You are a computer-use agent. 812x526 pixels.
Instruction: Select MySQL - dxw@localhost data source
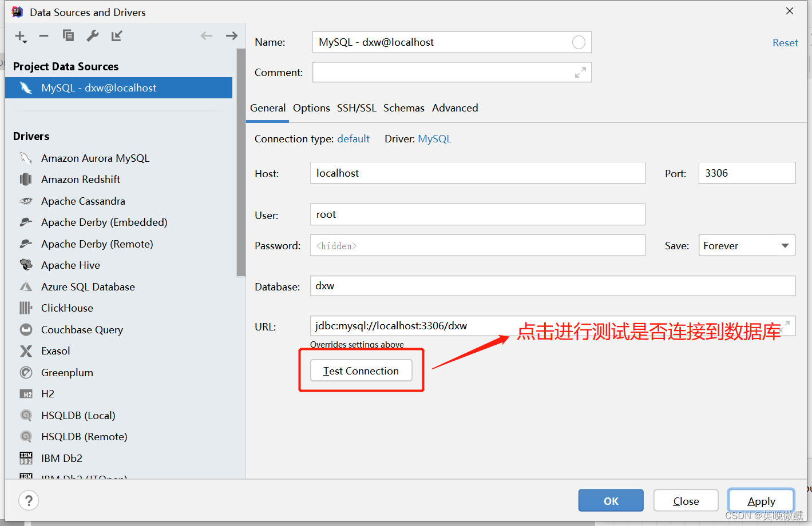[118, 88]
